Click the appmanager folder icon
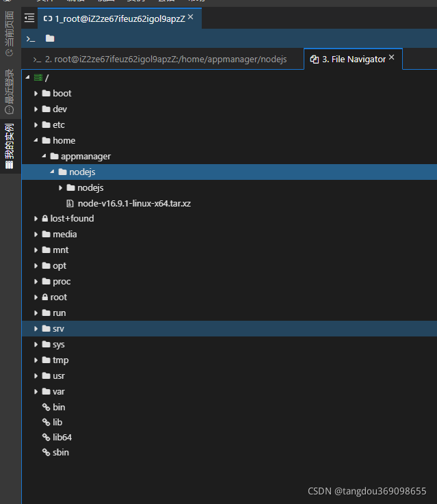437x504 pixels. [x=54, y=156]
